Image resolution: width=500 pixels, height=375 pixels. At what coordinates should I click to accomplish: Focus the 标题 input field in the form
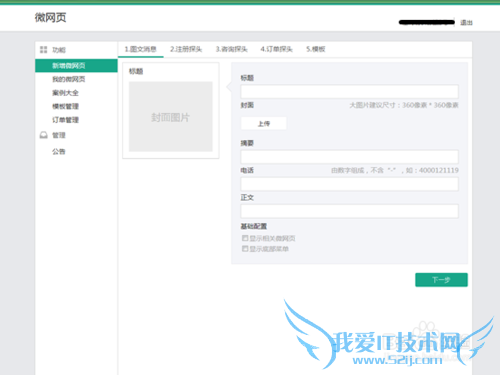(349, 91)
